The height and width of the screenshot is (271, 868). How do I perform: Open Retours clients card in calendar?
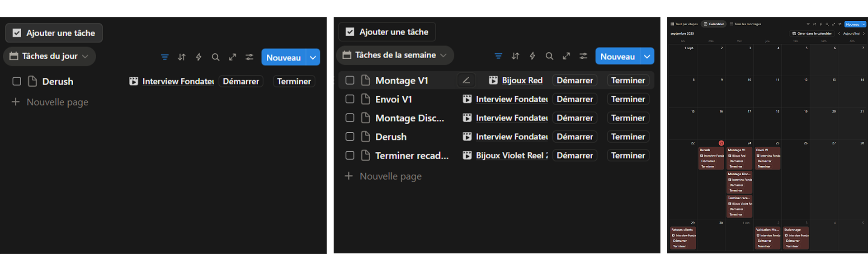[x=682, y=230]
